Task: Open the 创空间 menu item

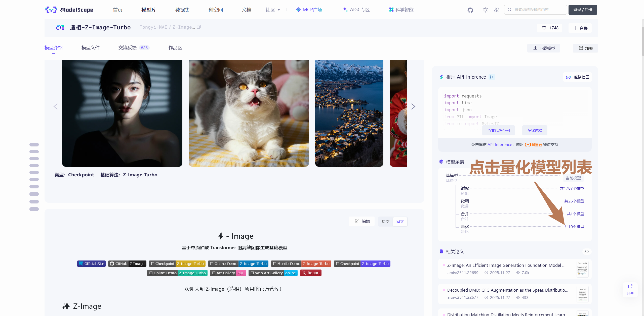Action: (x=216, y=10)
